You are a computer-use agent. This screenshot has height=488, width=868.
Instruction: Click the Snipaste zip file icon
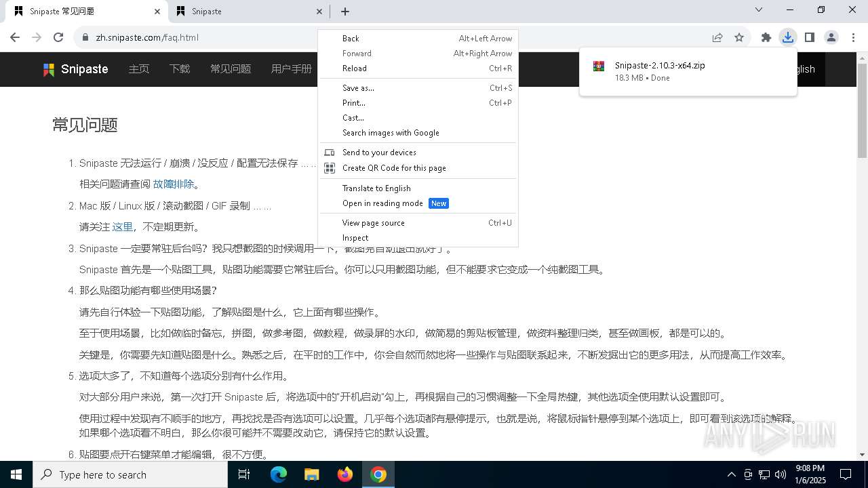599,66
